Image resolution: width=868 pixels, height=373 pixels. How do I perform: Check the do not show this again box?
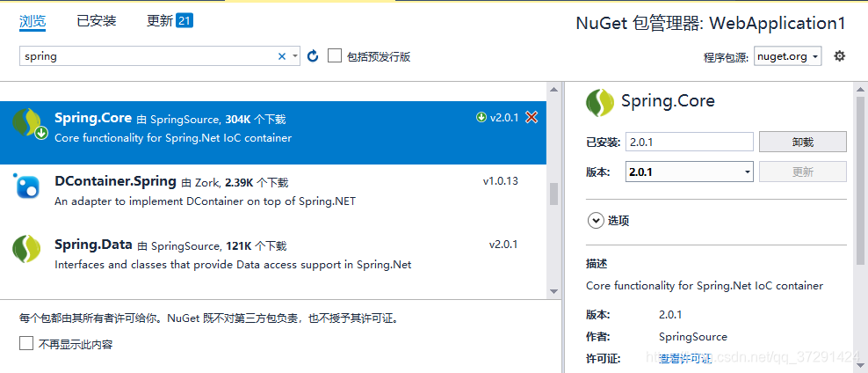(x=26, y=344)
